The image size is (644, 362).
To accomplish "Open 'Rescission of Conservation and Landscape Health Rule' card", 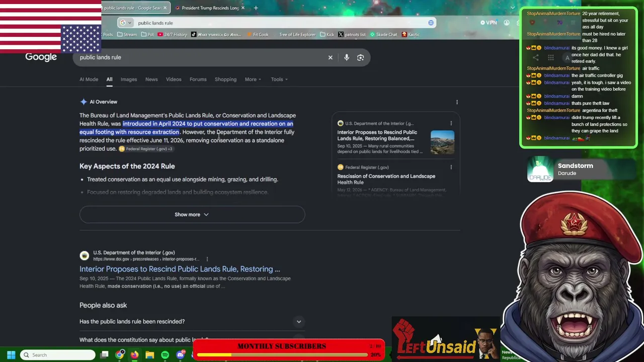I will click(x=386, y=179).
